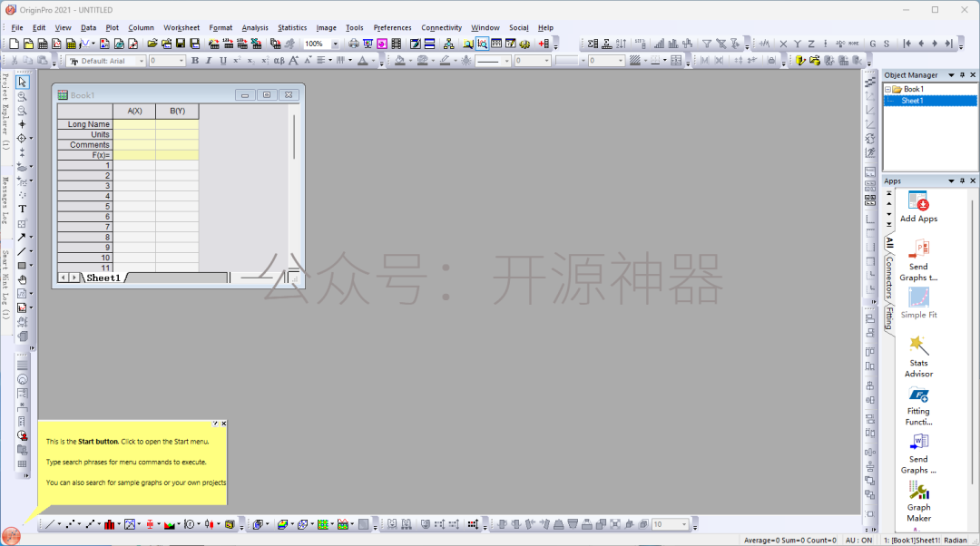Open the Messages Log side tab
This screenshot has width=980, height=546.
pos(5,200)
